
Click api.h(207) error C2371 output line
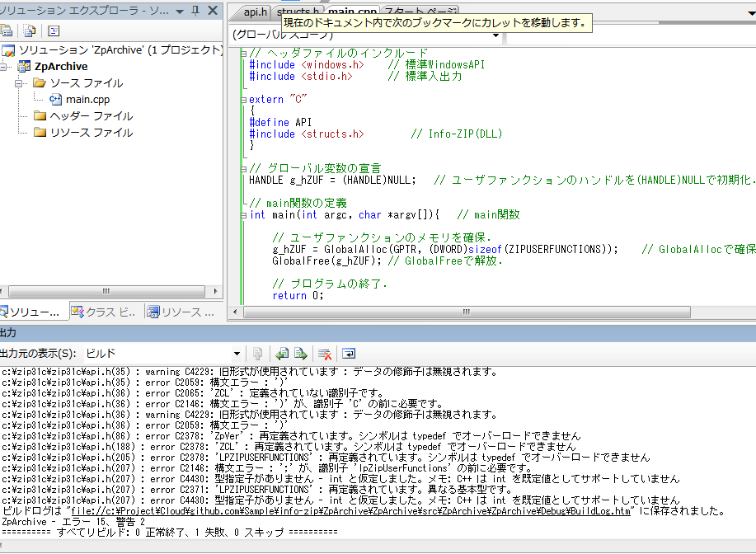coord(256,490)
